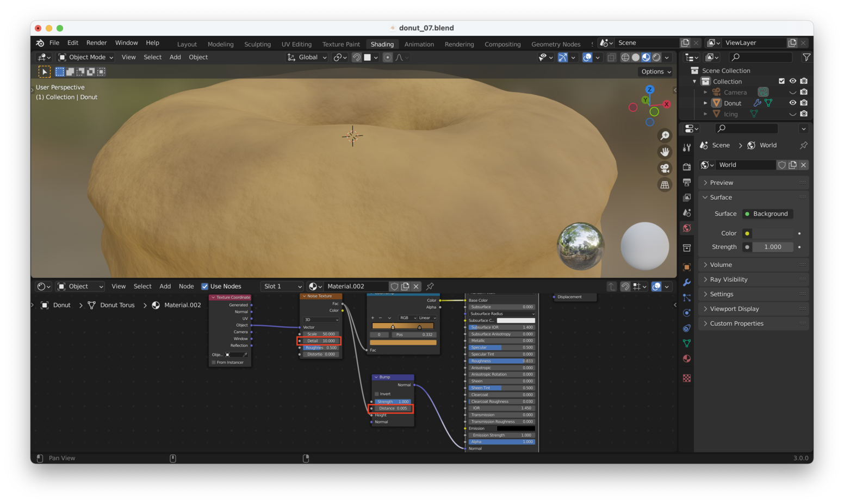Pin the material in node editor

point(430,287)
